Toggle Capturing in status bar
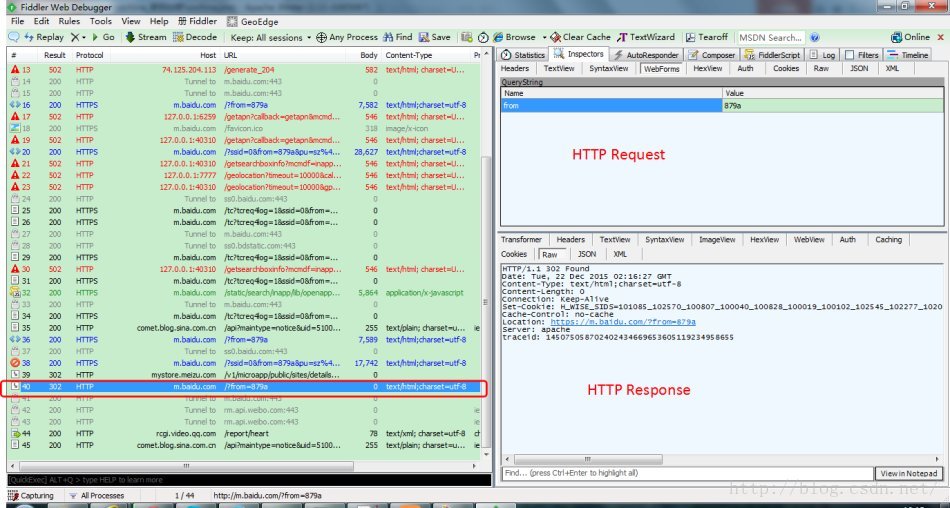Viewport: 950px width, 508px height. pos(32,496)
